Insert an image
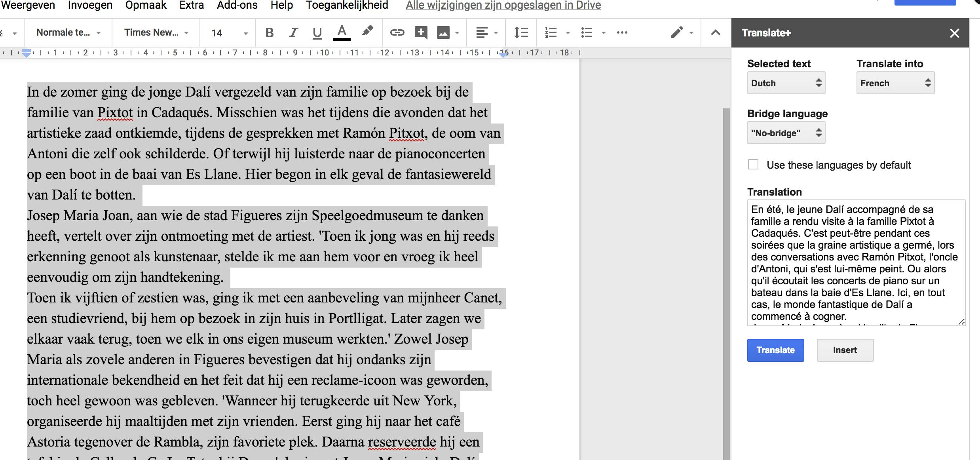Image resolution: width=980 pixels, height=460 pixels. coord(443,33)
